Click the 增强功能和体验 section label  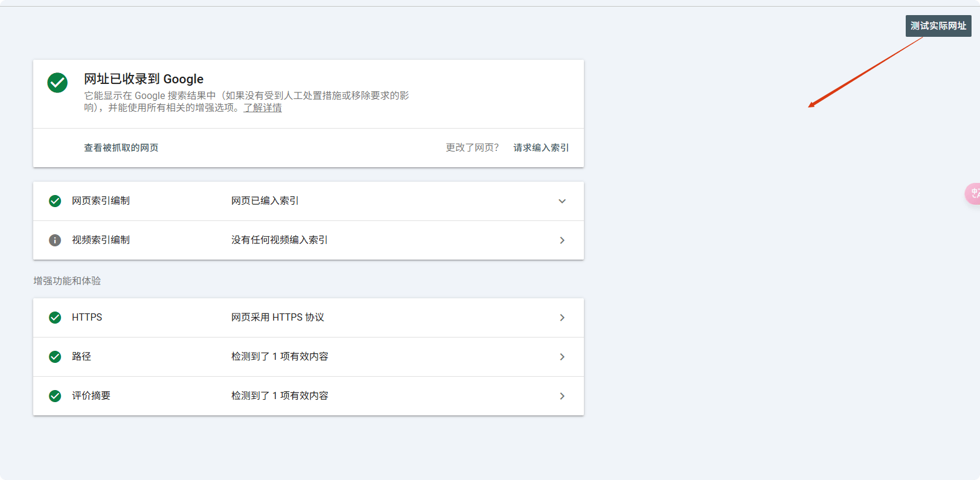[67, 281]
